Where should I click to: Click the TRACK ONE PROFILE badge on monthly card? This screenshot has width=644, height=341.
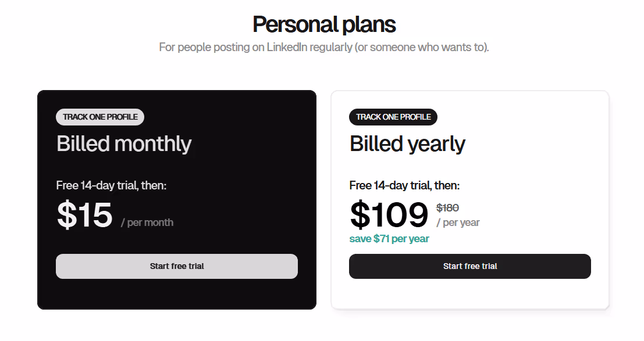coord(99,117)
